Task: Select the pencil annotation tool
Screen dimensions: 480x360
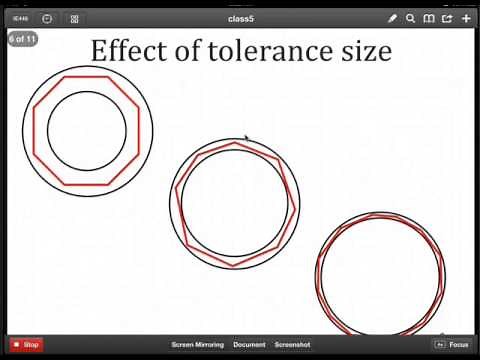Action: [392, 18]
